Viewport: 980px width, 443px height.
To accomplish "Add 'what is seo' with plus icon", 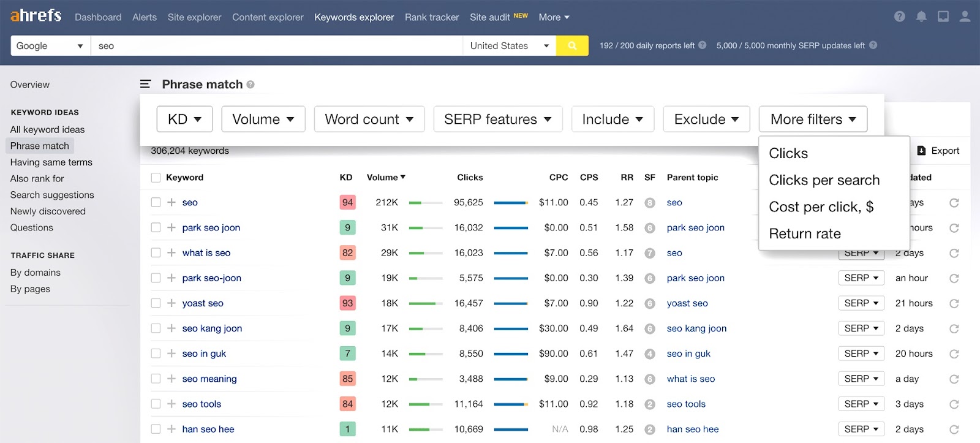I will click(x=171, y=252).
